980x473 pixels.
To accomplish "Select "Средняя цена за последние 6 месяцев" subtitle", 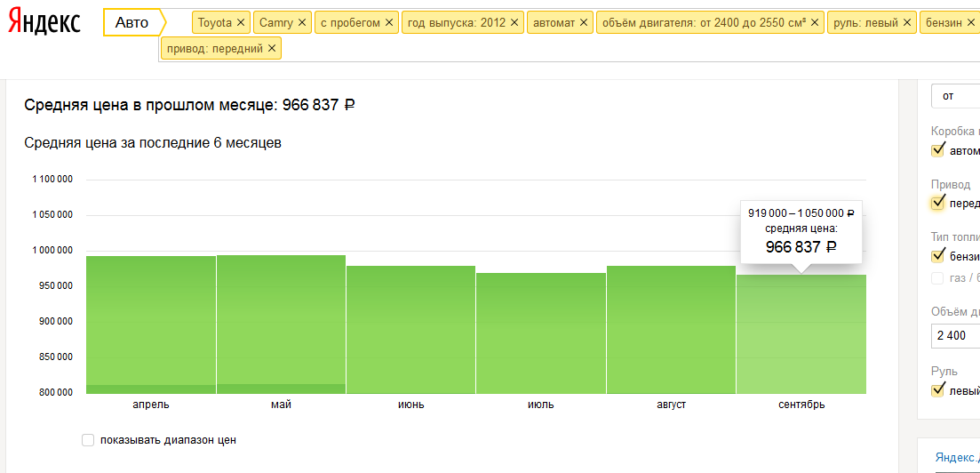I will (153, 142).
